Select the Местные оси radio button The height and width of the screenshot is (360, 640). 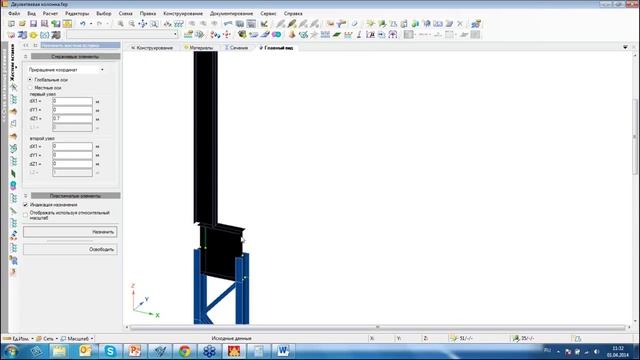tap(30, 87)
